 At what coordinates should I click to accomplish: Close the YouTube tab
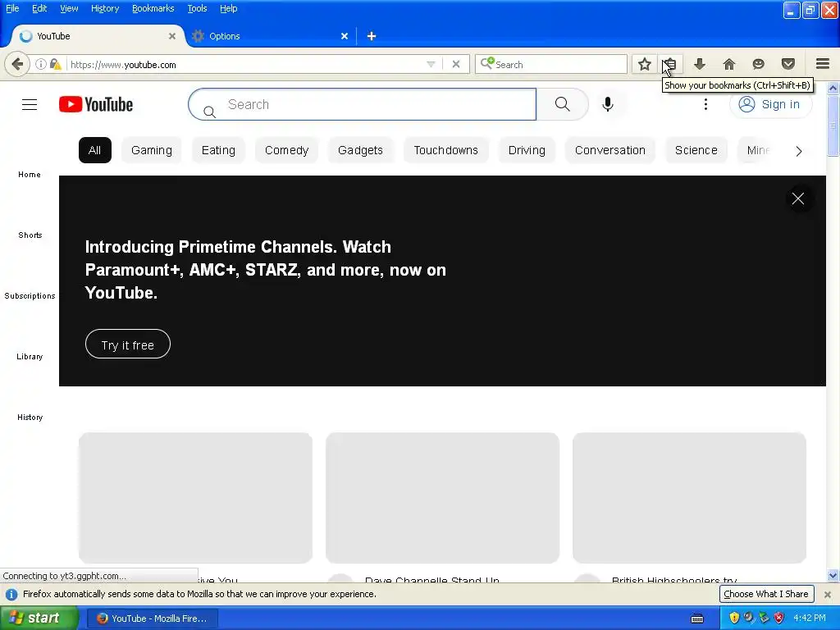(x=172, y=36)
